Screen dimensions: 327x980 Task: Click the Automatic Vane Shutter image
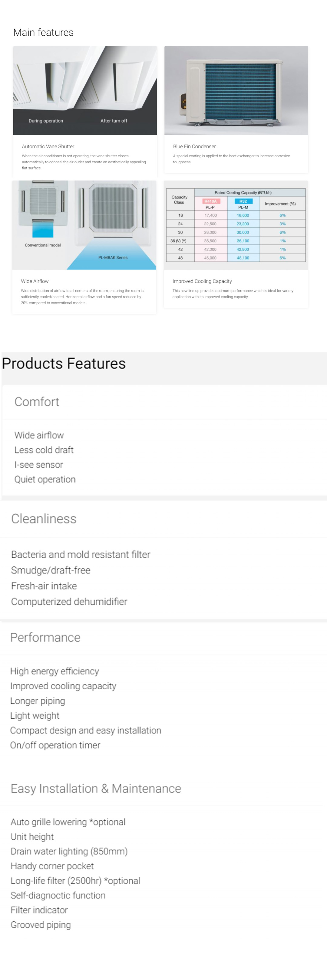tap(85, 90)
